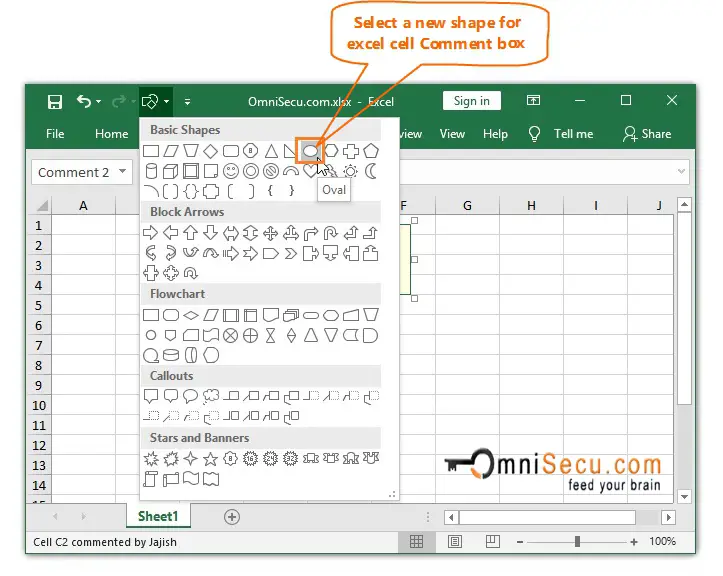This screenshot has height=576, width=723.
Task: Select the Oval basic shape
Action: click(310, 151)
